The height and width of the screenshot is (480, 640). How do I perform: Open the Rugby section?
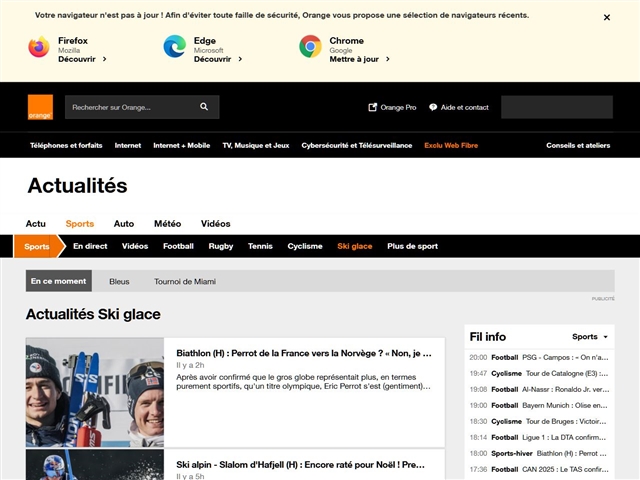(x=221, y=246)
